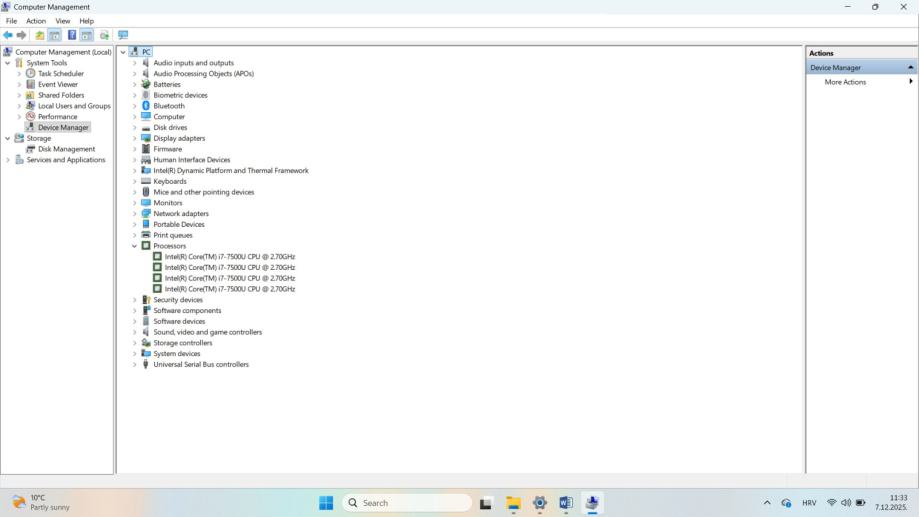The image size is (919, 517).
Task: Click the Universal Serial Bus controllers icon
Action: click(x=146, y=364)
